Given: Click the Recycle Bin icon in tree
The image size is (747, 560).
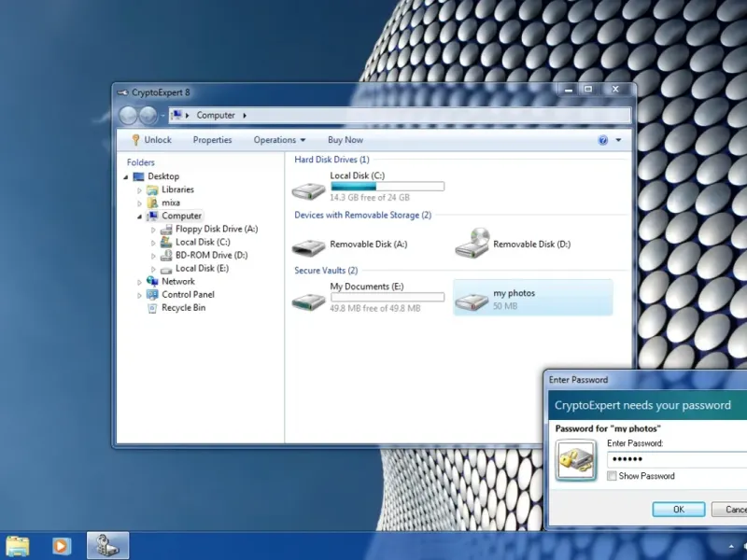Looking at the screenshot, I should click(x=152, y=308).
